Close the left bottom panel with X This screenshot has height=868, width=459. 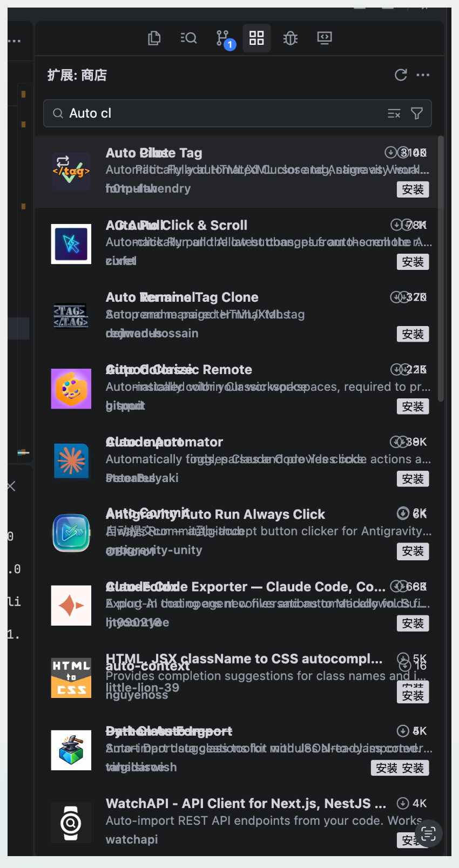[x=11, y=486]
